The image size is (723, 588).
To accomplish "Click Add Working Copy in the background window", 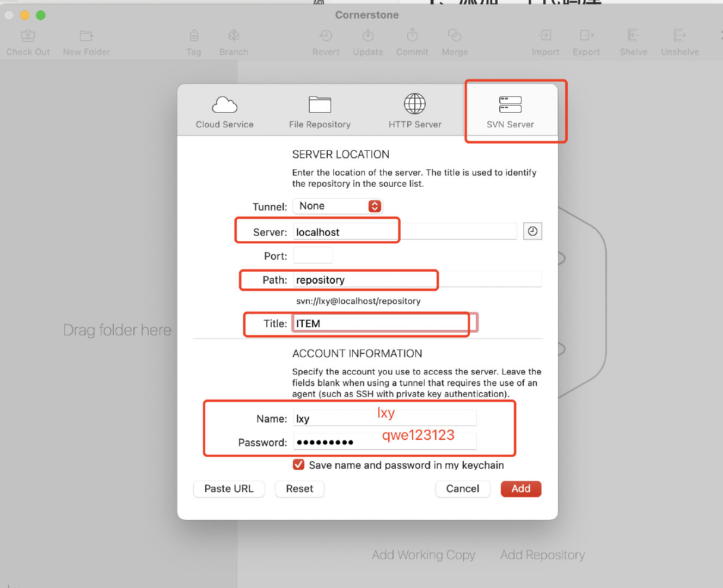I will pyautogui.click(x=424, y=555).
